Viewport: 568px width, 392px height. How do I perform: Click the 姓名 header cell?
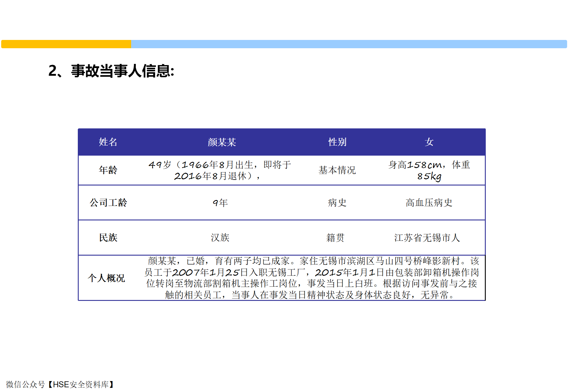click(108, 142)
